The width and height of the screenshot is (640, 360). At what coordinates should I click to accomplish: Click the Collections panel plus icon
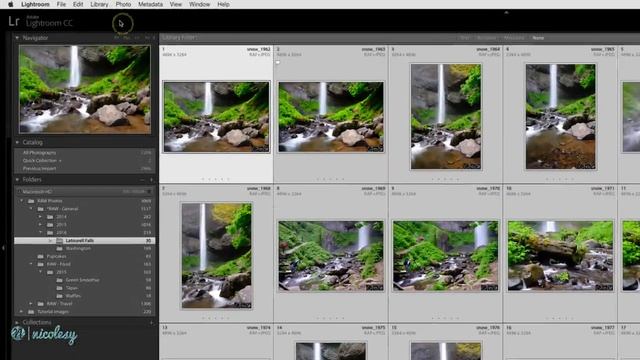tap(151, 322)
